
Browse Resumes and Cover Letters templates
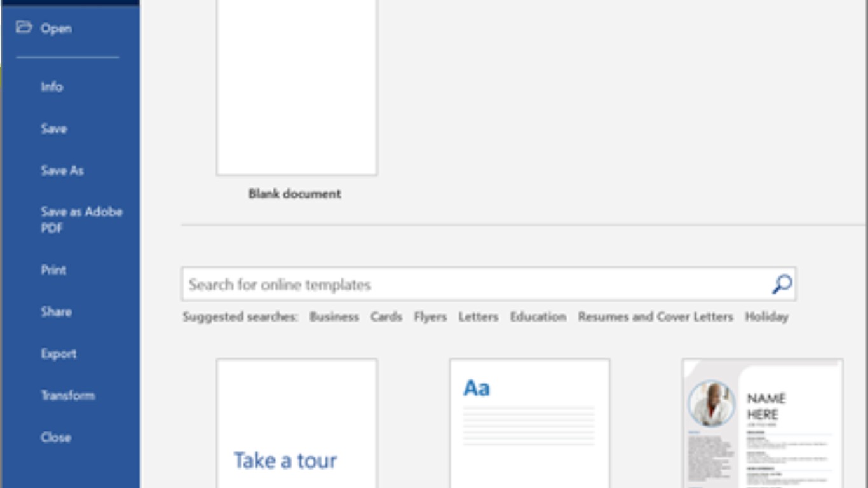(x=655, y=317)
